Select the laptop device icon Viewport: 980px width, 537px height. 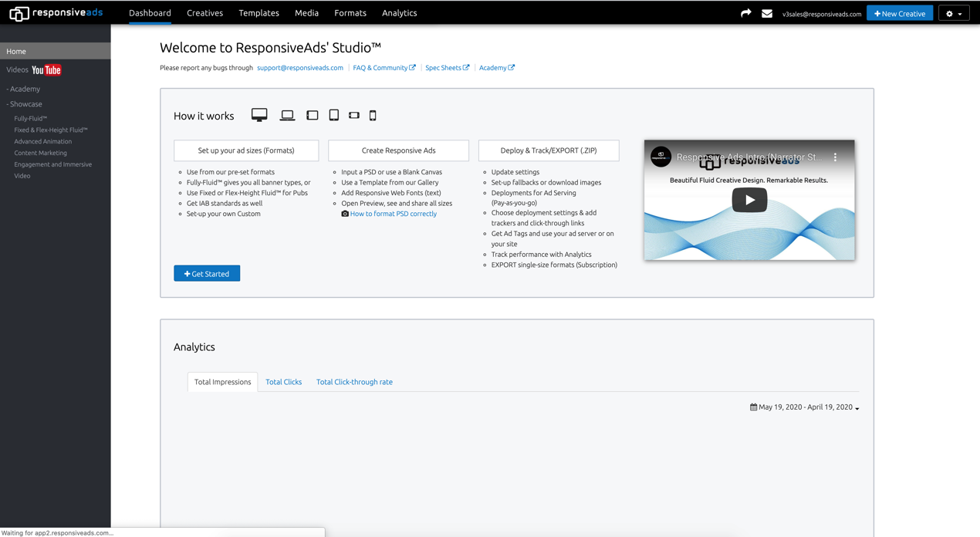click(287, 116)
